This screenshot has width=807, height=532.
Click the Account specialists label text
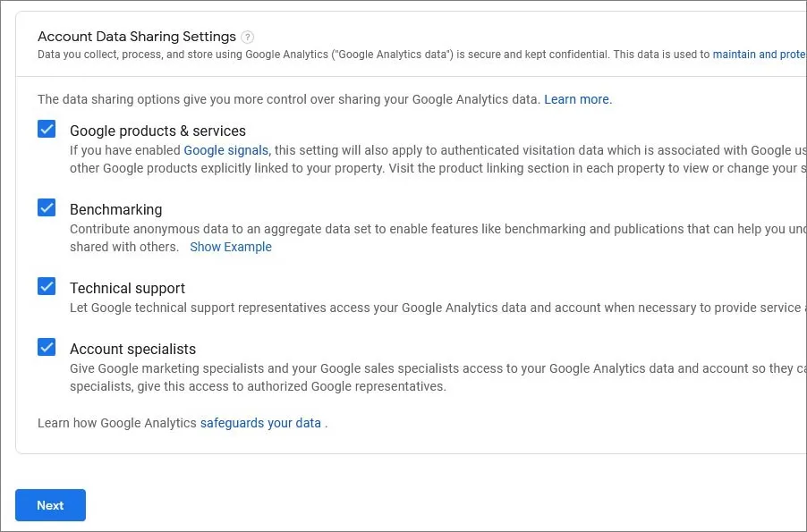pyautogui.click(x=133, y=349)
